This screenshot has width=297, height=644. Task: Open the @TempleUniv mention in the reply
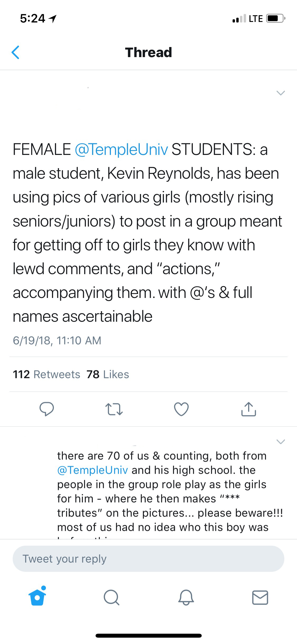coord(93,470)
